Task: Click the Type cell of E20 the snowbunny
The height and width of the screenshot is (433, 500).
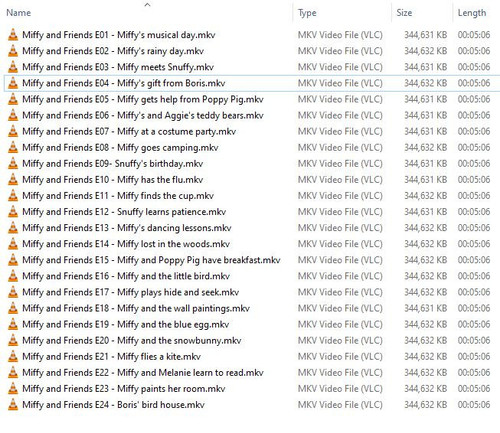Action: [340, 340]
